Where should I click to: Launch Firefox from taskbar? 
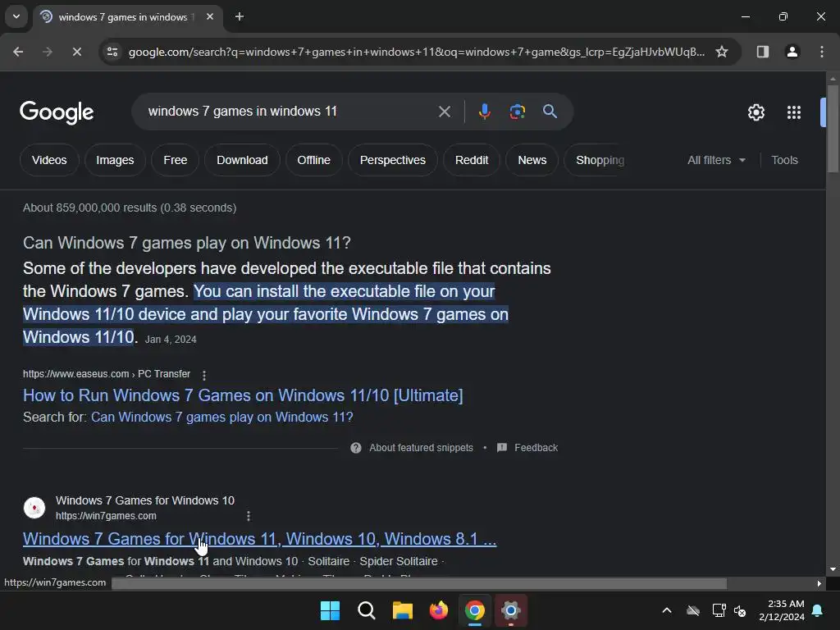click(439, 610)
